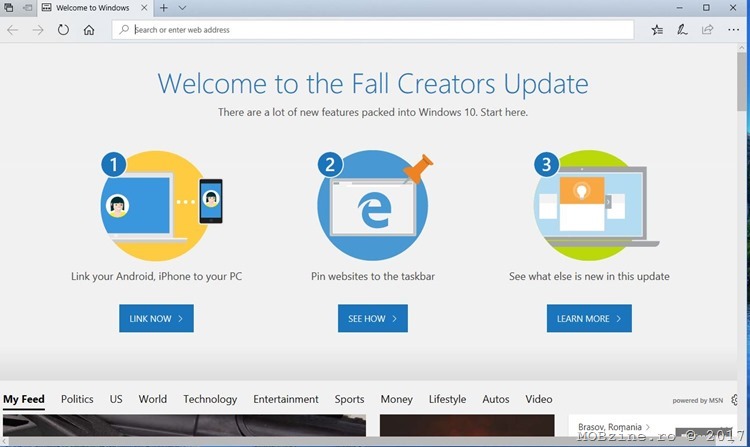Minimize the Edge window
The height and width of the screenshot is (447, 750).
679,8
